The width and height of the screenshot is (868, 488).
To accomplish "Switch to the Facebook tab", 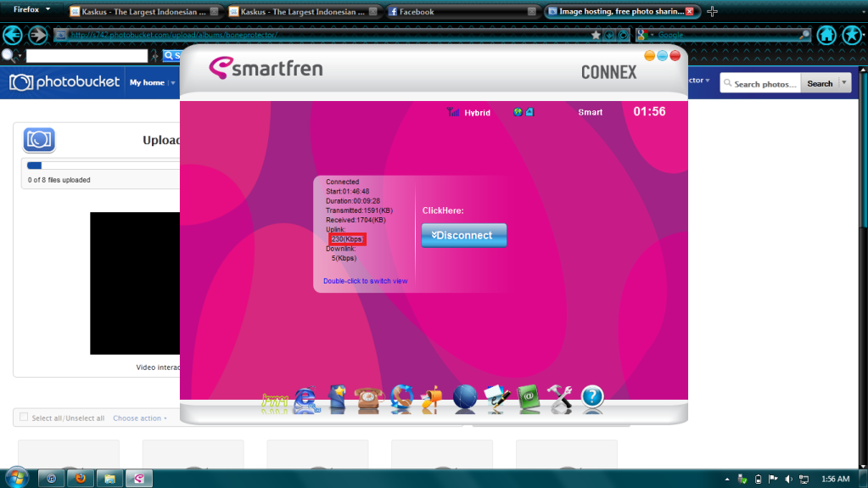I will pos(462,12).
